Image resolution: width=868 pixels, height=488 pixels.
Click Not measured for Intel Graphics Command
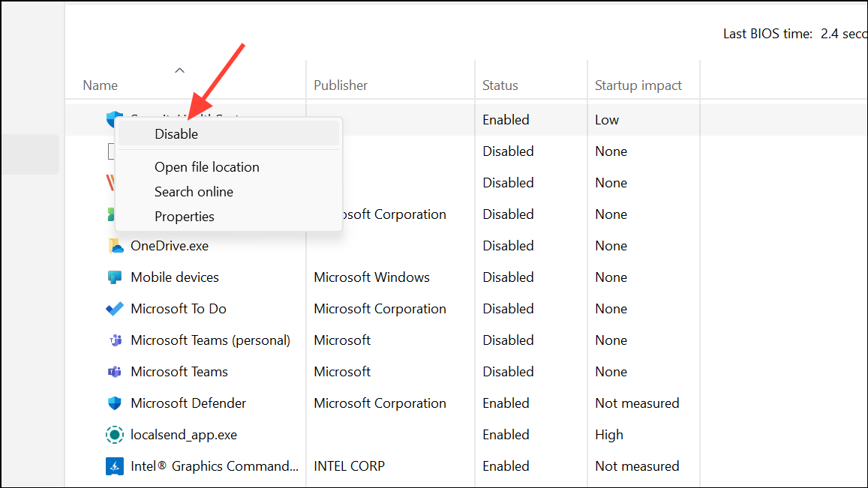click(637, 466)
